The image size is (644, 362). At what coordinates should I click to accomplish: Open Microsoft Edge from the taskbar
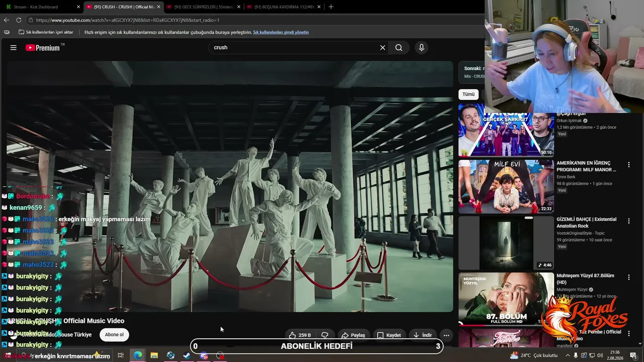[137, 355]
